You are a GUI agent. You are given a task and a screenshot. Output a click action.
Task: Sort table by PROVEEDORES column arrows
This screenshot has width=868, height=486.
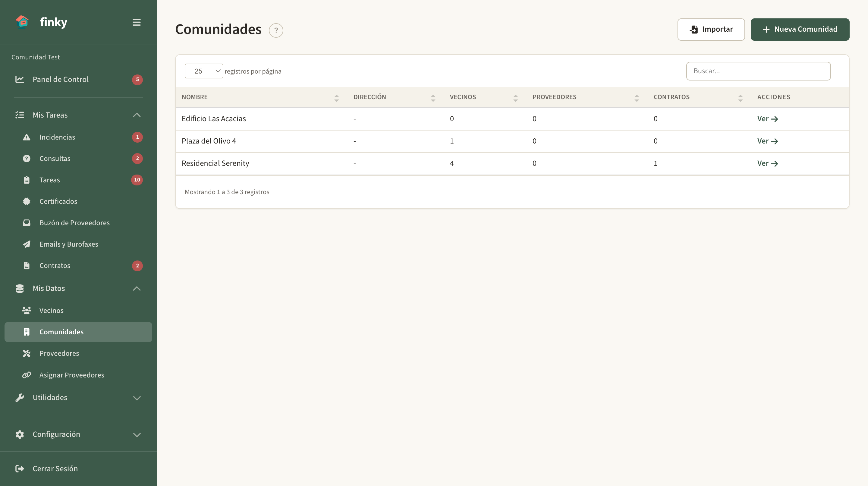pyautogui.click(x=637, y=98)
